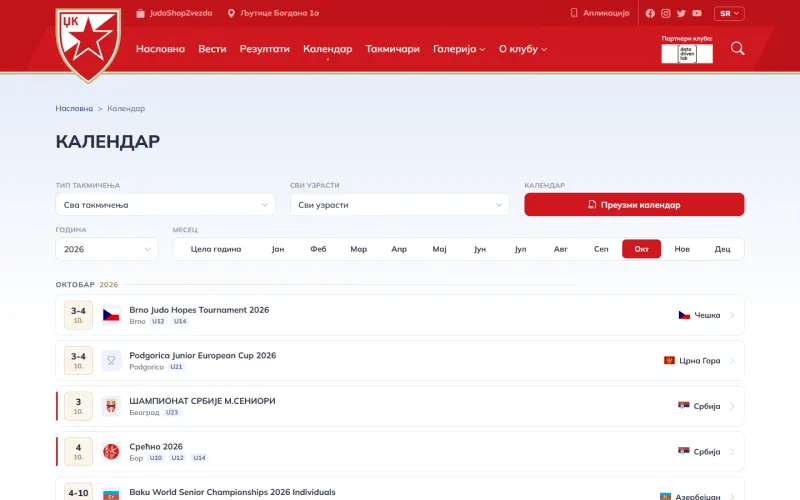Open the Такмичари menu item
The image size is (800, 500).
point(392,49)
